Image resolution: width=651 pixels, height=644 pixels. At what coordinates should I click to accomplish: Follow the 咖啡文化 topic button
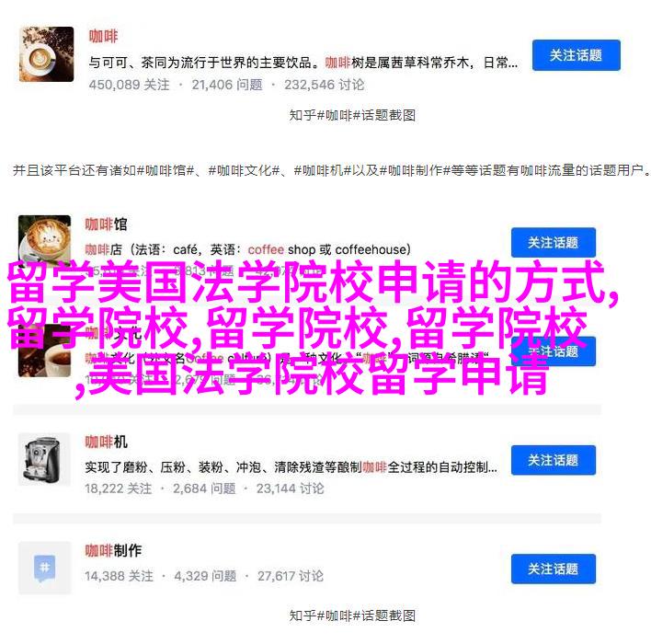(x=553, y=351)
